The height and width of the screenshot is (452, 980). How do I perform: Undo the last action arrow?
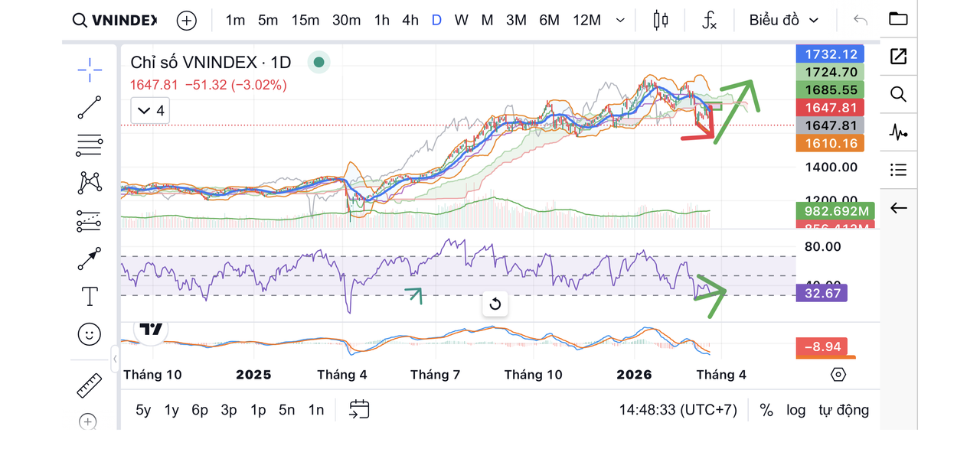click(x=861, y=20)
